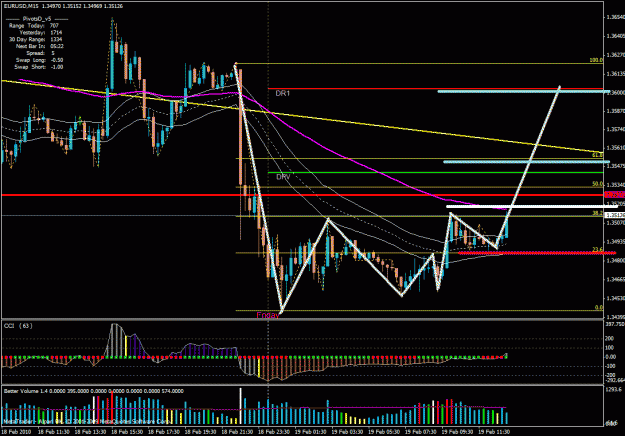Click the tall white volume bar at 18 Feb 21:30
The width and height of the screenshot is (625, 436).
240,406
